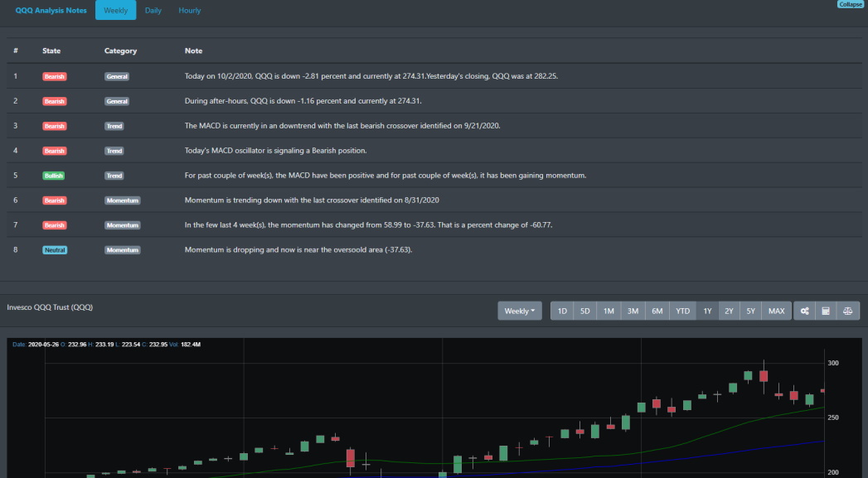Click the note about QQQ down -2.81 percent
Viewport: 868px width, 478px height.
[371, 76]
